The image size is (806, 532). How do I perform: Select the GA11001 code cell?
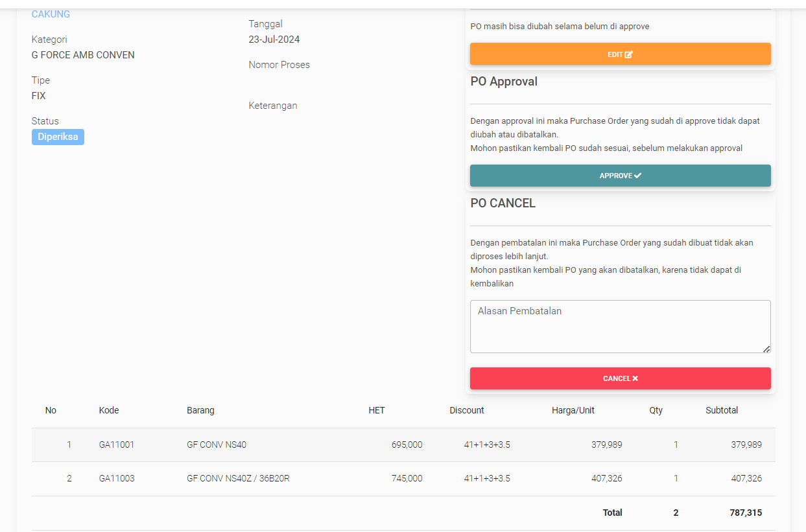pyautogui.click(x=117, y=445)
